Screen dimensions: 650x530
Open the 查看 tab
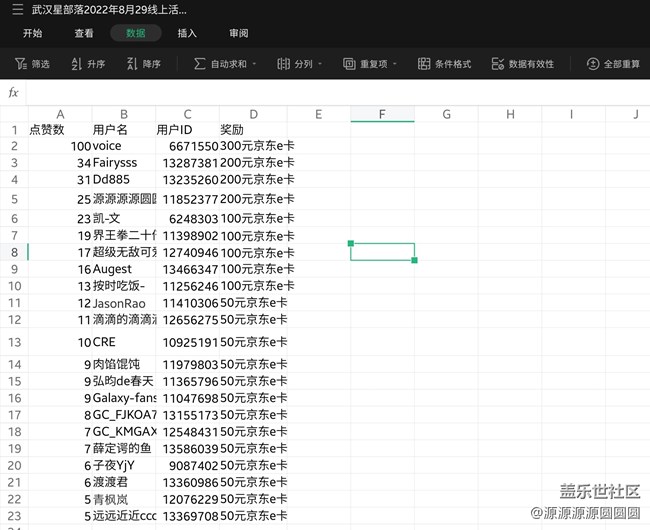(84, 33)
